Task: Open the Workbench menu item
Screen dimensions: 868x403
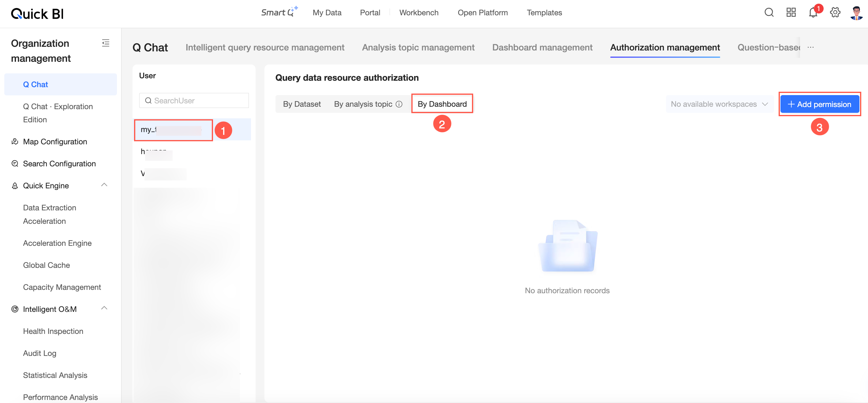Action: 418,13
